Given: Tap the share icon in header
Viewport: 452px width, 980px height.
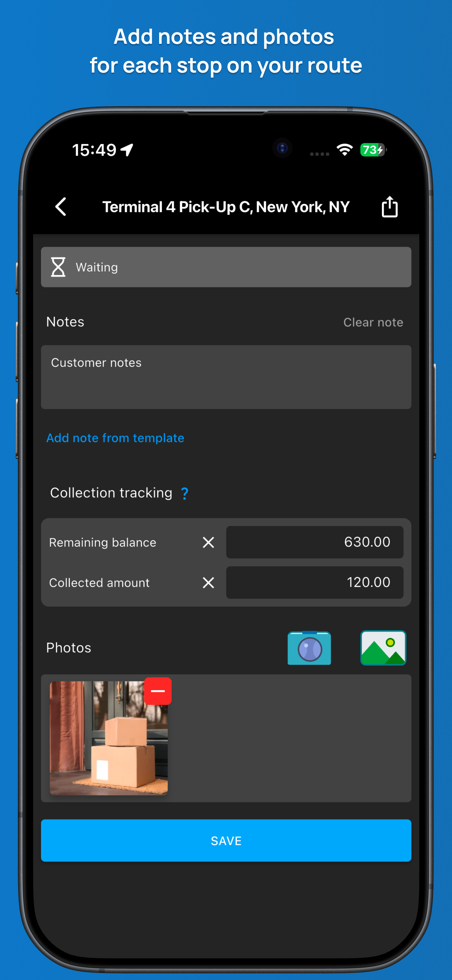Looking at the screenshot, I should 390,206.
